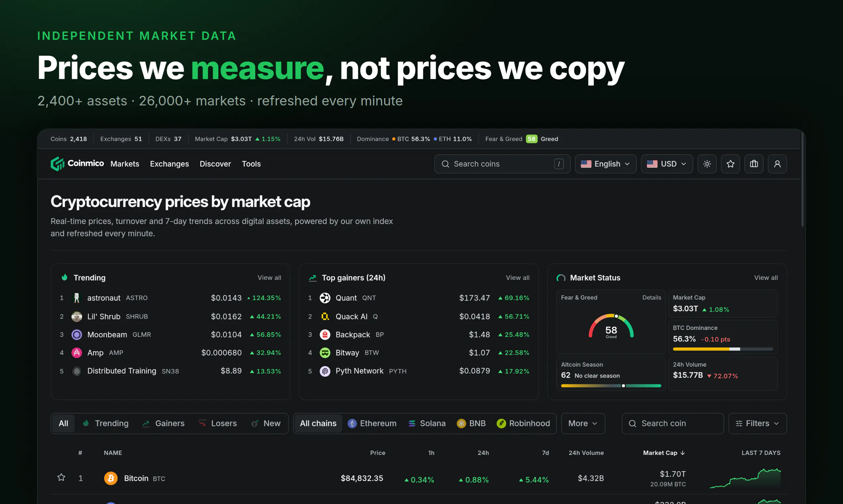The height and width of the screenshot is (504, 843).
Task: Select the Losers filter pill
Action: [217, 423]
